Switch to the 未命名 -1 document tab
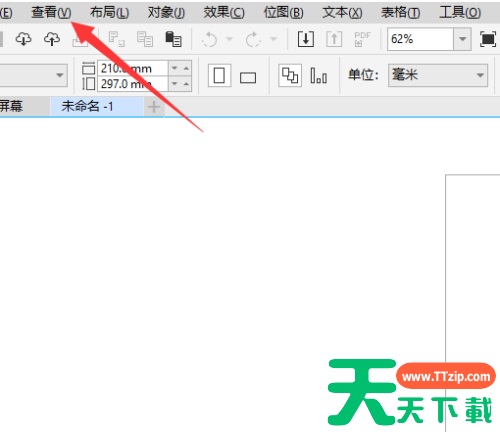The height and width of the screenshot is (432, 500). pyautogui.click(x=87, y=107)
